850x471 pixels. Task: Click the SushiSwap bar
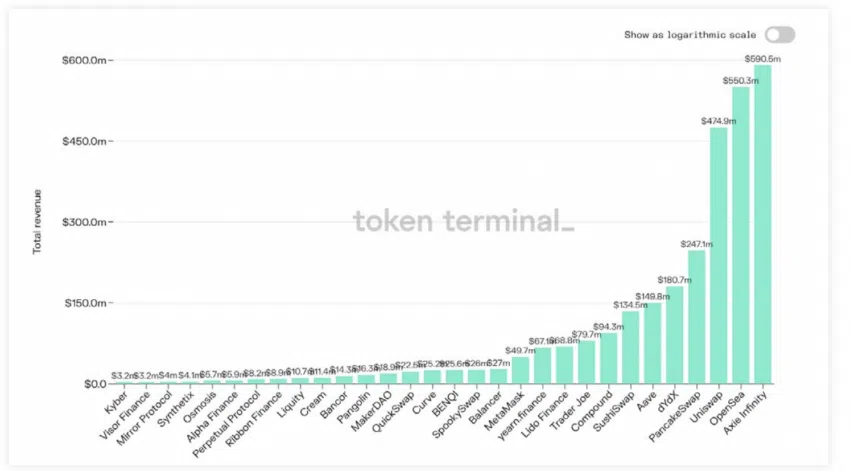point(630,347)
